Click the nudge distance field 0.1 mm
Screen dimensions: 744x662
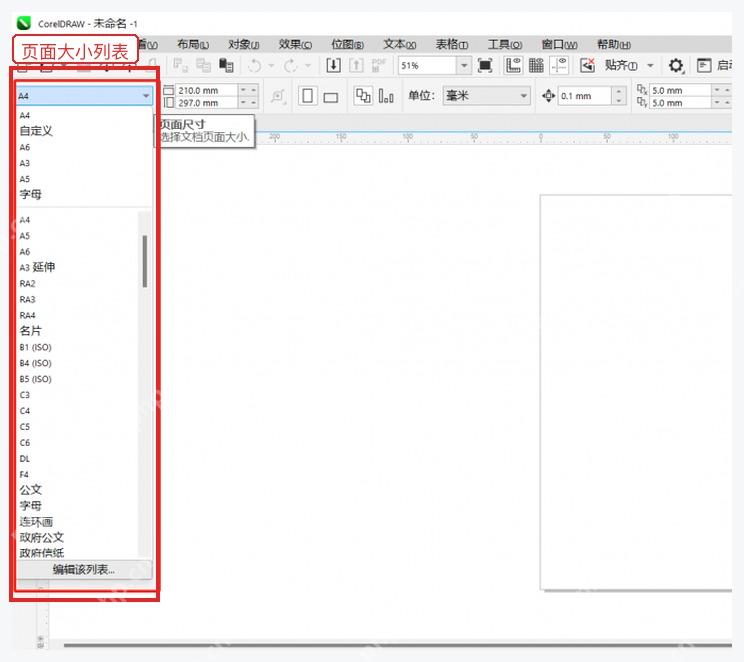pyautogui.click(x=586, y=95)
